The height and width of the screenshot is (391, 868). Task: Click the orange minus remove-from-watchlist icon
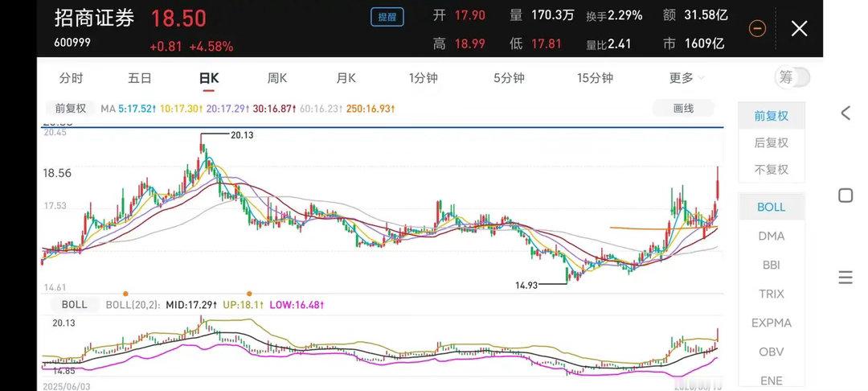(x=757, y=28)
